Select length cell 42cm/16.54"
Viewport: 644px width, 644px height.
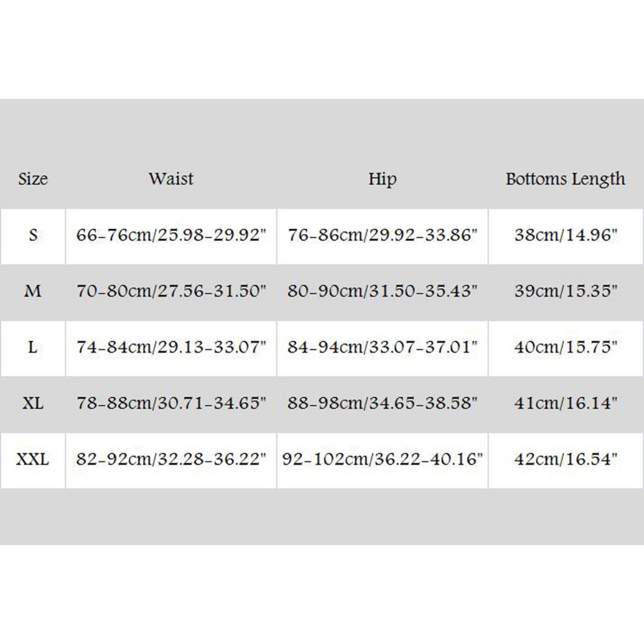coord(565,460)
